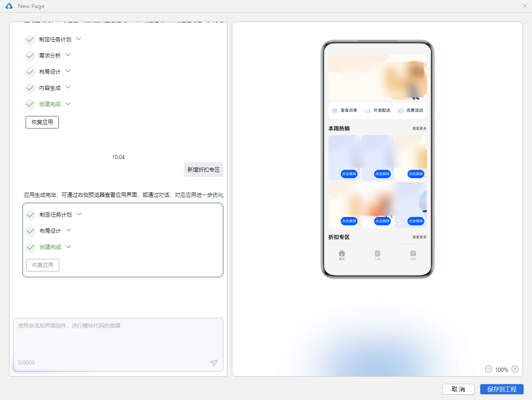Viewport: 532px width, 400px height.
Task: Click the top banner image in phone preview
Action: tap(377, 77)
